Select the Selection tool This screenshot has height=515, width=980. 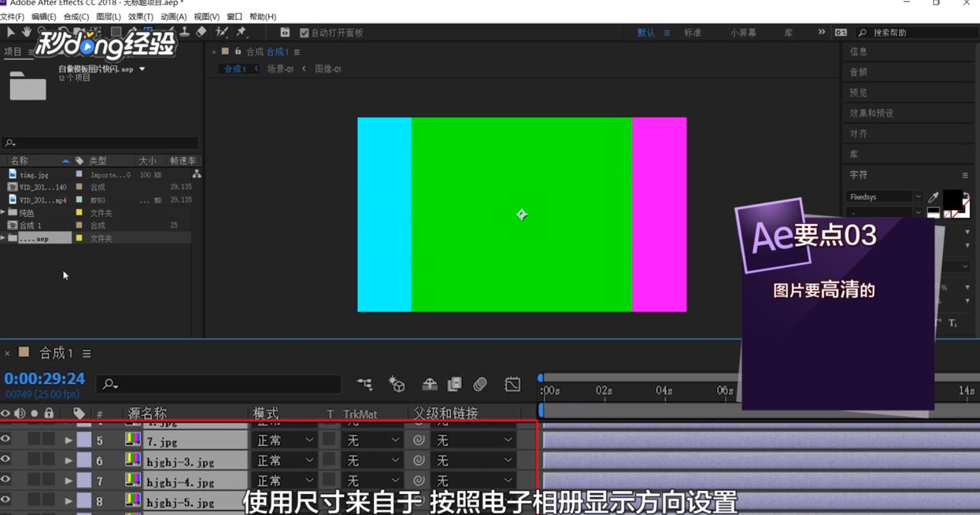click(10, 31)
